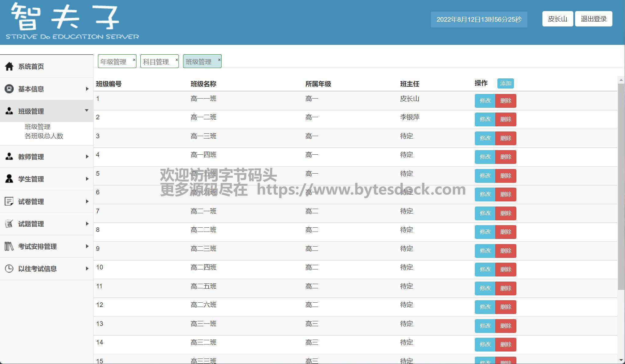625x364 pixels.
Task: Click 删除 for class 高一二班
Action: coord(505,119)
